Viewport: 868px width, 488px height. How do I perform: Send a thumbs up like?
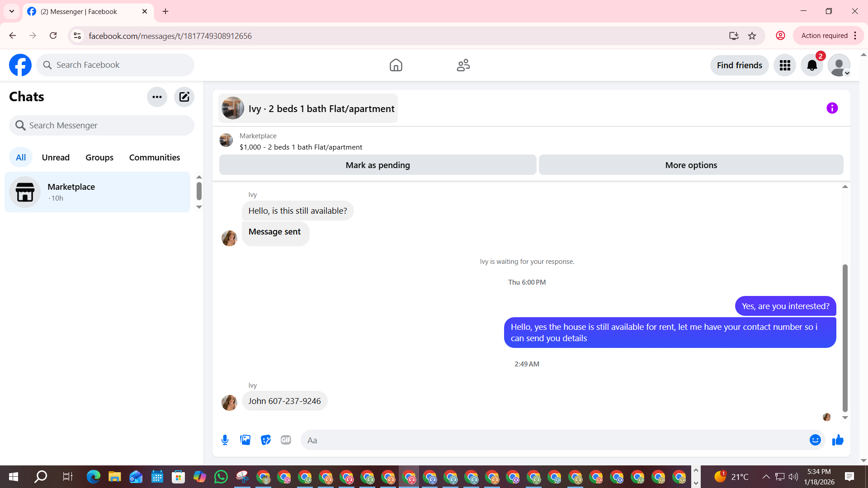tap(838, 440)
